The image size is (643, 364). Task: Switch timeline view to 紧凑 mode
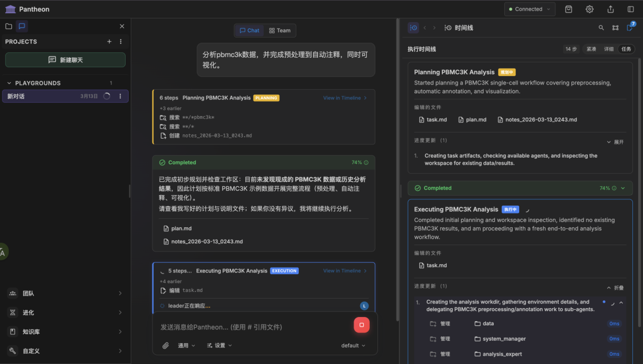pos(591,49)
